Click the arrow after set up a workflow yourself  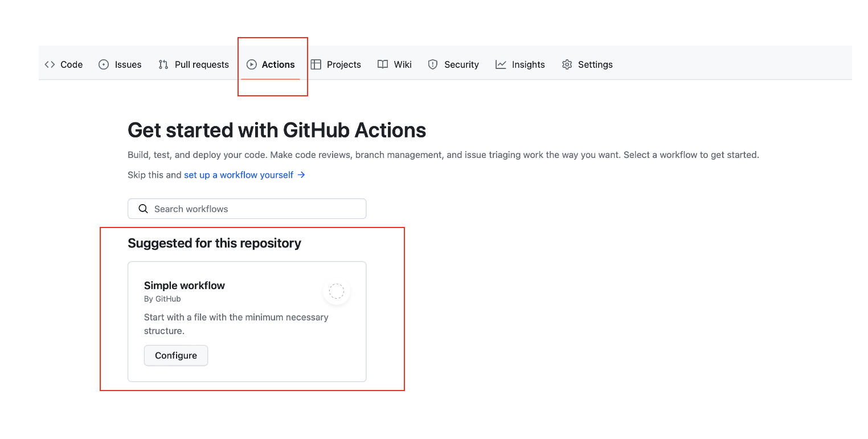[x=301, y=175]
